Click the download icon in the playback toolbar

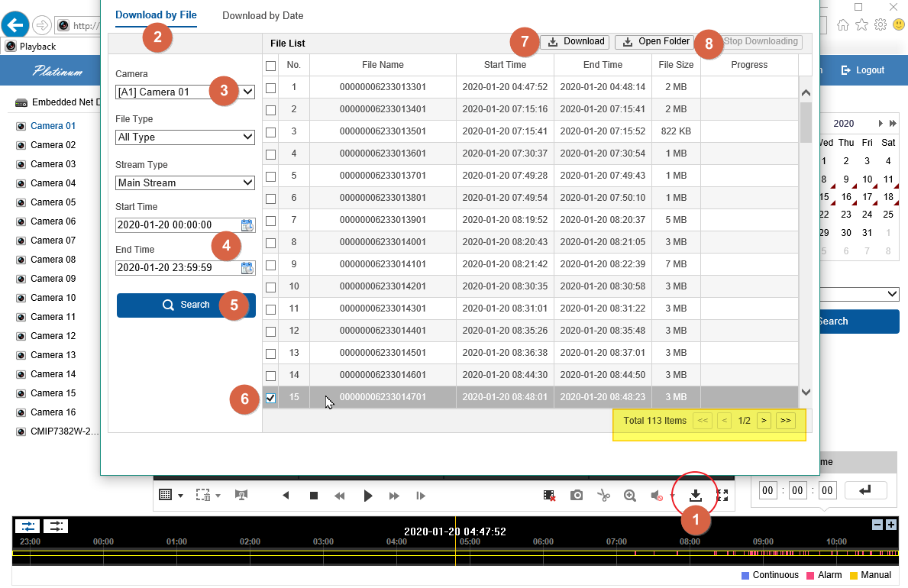695,496
